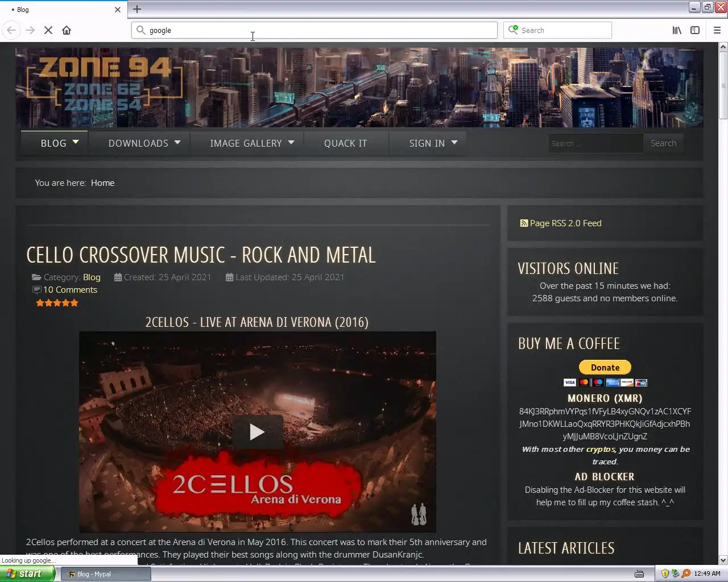Image resolution: width=728 pixels, height=582 pixels.
Task: Click the 12:49 AM system clock
Action: coord(708,574)
